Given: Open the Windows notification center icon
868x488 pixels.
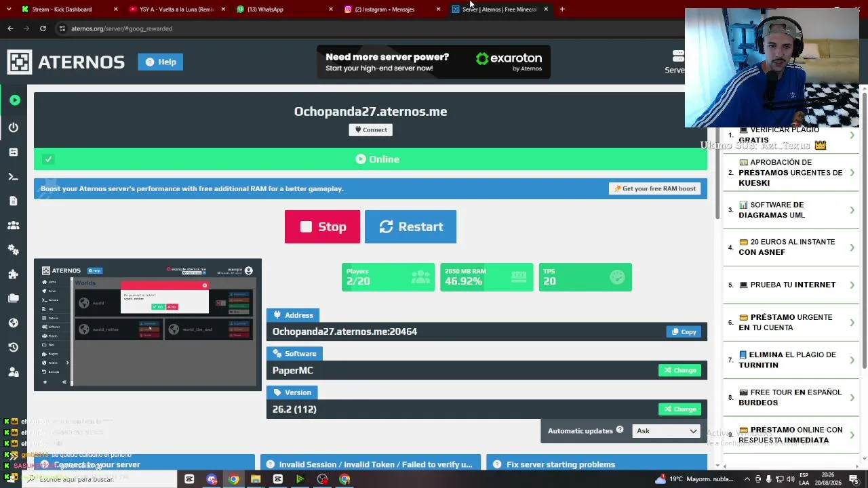Looking at the screenshot, I should point(854,479).
